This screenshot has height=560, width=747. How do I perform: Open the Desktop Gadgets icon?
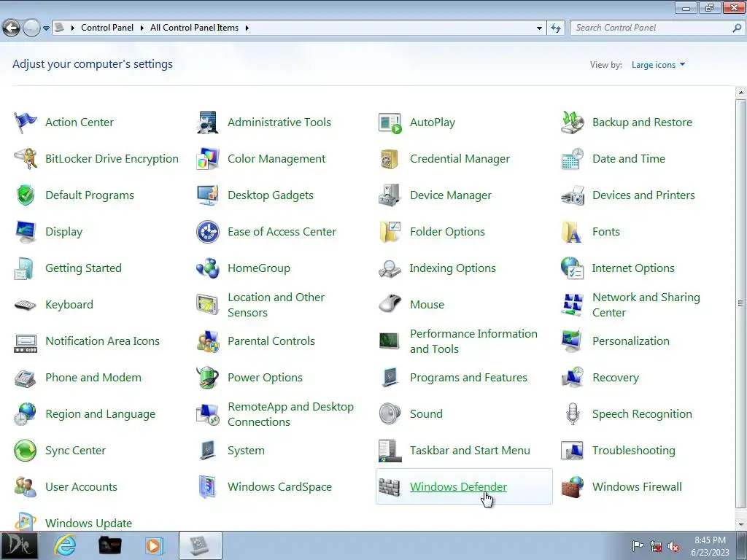[208, 195]
